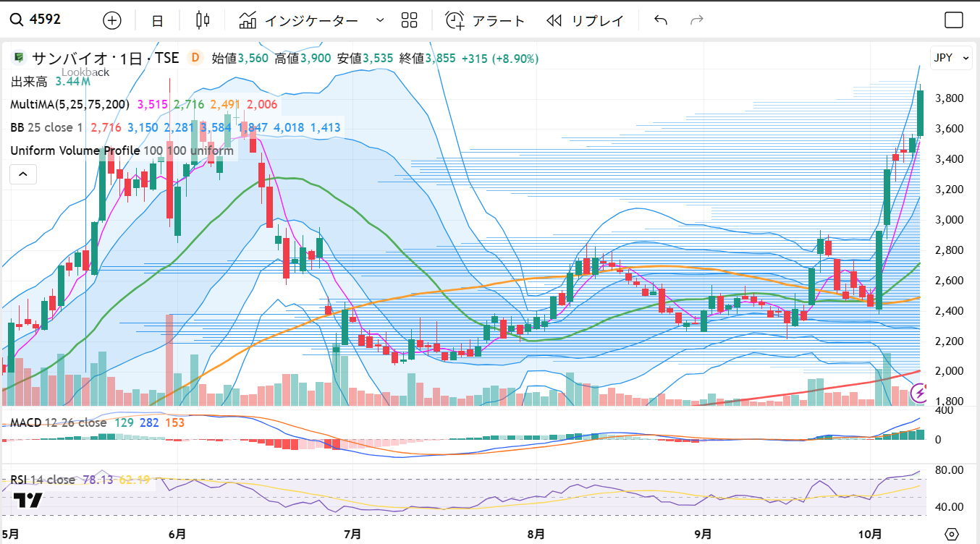
Task: Expand the chevron next to インジケーター
Action: point(380,20)
